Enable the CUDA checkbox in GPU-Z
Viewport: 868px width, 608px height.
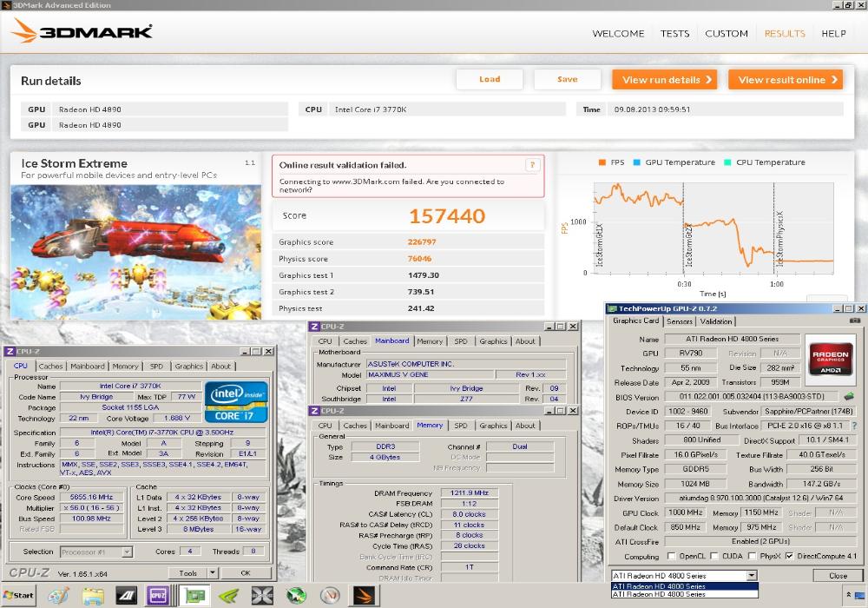tap(714, 556)
